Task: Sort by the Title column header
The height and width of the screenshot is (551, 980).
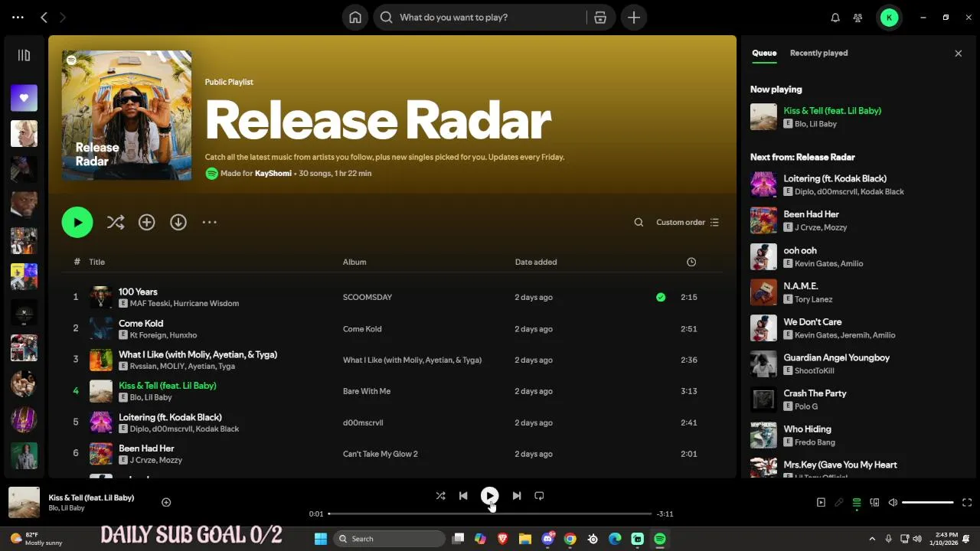Action: click(96, 262)
